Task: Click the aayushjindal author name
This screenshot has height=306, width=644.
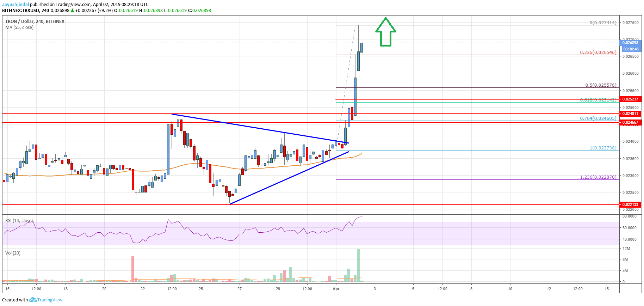Action: click(x=16, y=5)
